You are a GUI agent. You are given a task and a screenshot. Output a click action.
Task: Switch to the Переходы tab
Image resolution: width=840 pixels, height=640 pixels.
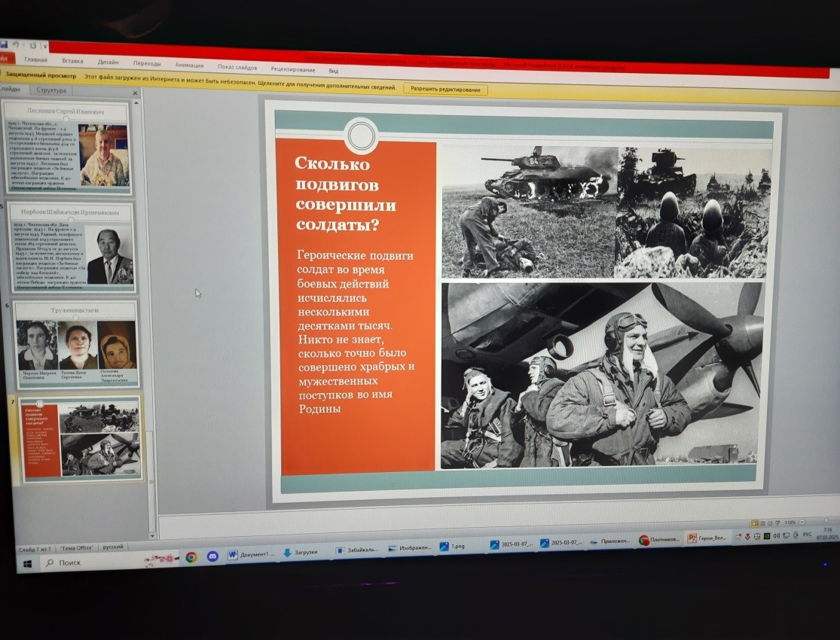coord(147,63)
